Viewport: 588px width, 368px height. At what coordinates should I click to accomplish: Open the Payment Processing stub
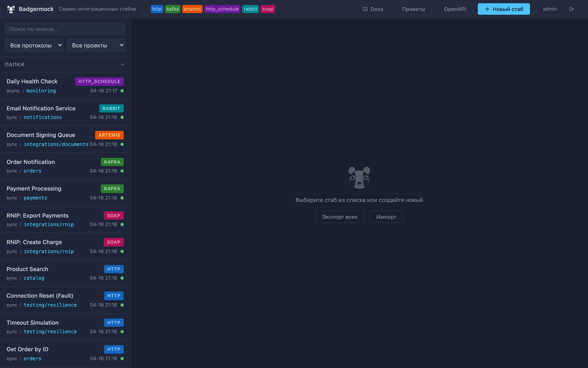click(x=65, y=193)
